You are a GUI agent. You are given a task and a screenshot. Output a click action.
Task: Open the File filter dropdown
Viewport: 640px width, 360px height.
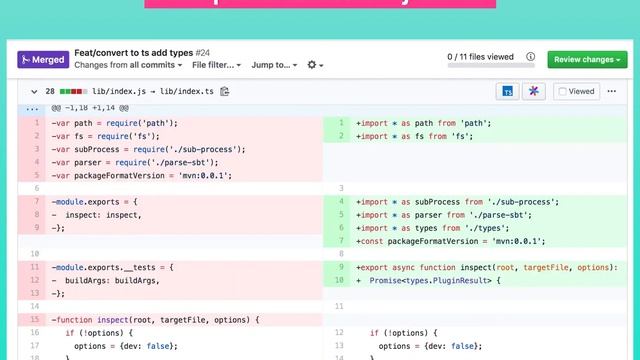tap(216, 65)
